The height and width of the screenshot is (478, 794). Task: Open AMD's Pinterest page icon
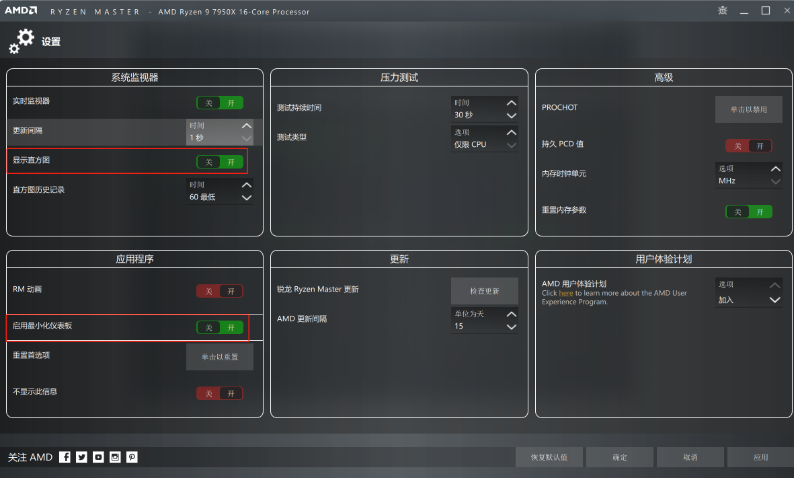[x=132, y=457]
